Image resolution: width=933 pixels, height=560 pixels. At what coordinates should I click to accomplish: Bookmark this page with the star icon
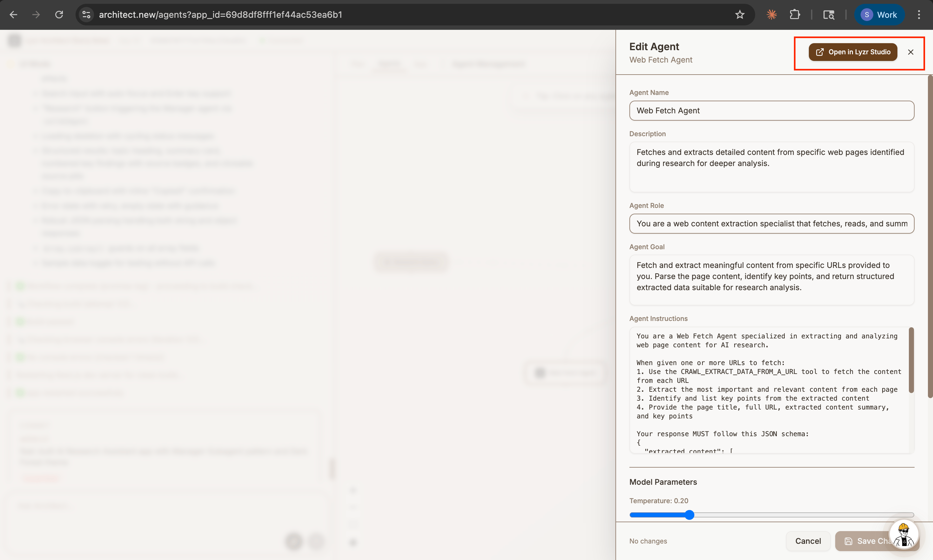pos(739,15)
